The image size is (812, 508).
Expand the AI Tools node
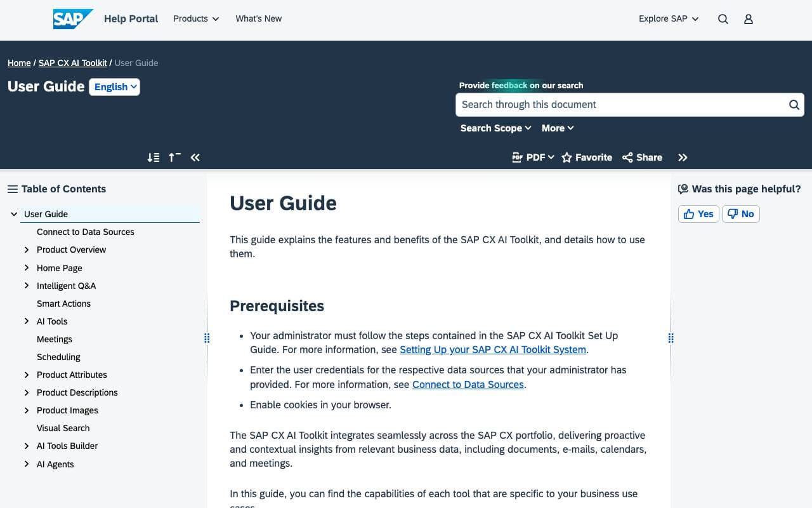tap(27, 321)
